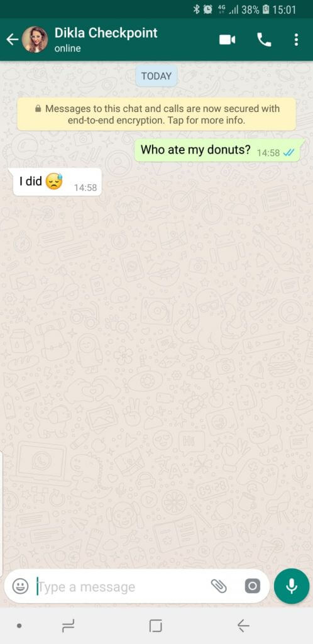This screenshot has height=644, width=313.
Task: Tap the battery status icon
Action: (x=265, y=9)
